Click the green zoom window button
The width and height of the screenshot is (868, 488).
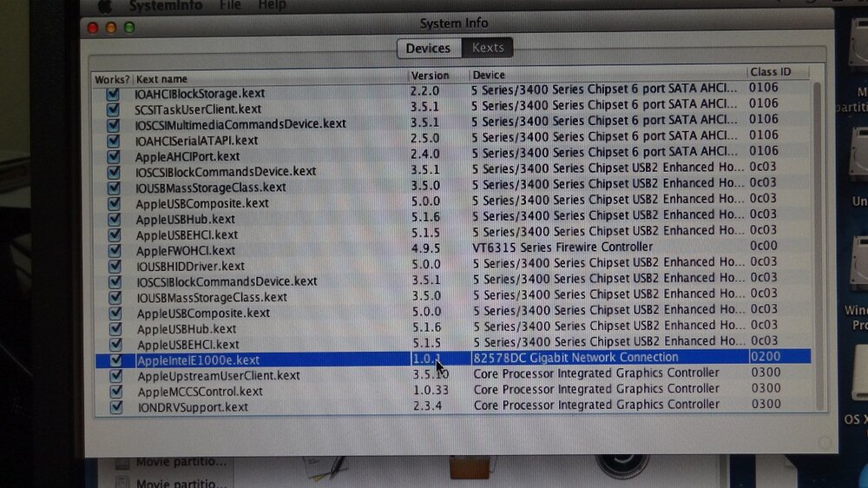(x=129, y=28)
